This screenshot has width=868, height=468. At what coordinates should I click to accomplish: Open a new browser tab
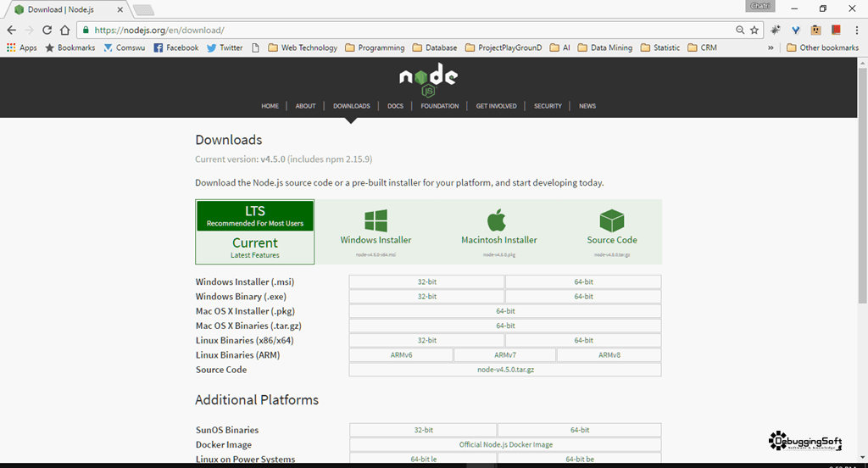tap(143, 9)
